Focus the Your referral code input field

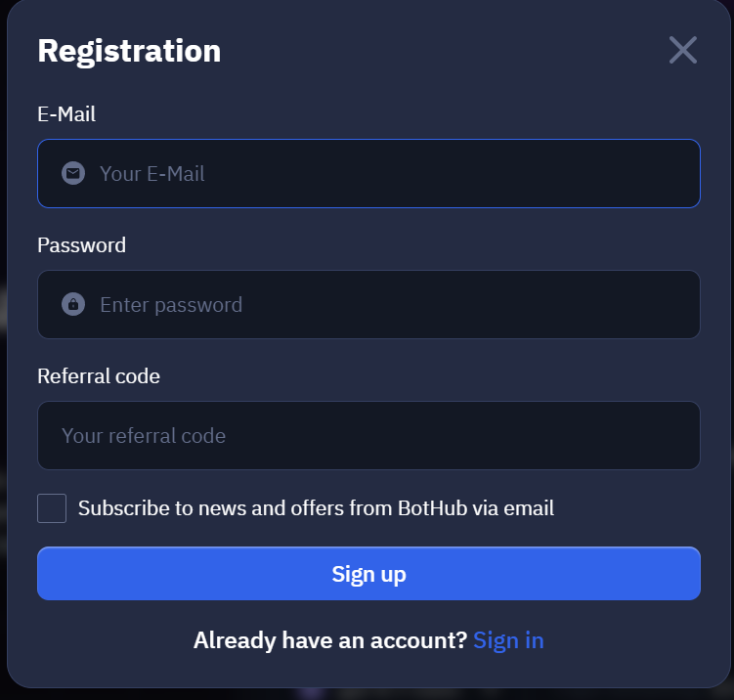368,435
